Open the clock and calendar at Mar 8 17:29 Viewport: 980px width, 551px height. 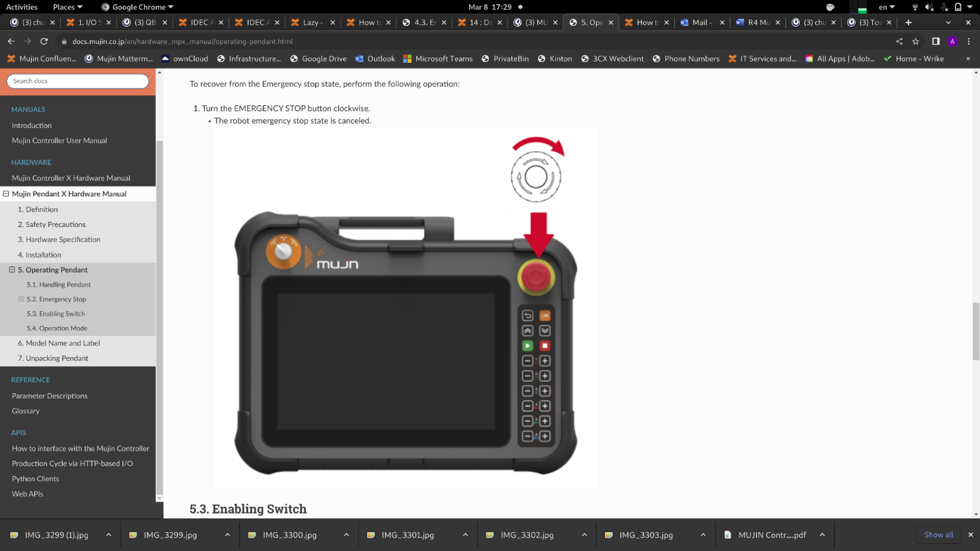coord(490,7)
